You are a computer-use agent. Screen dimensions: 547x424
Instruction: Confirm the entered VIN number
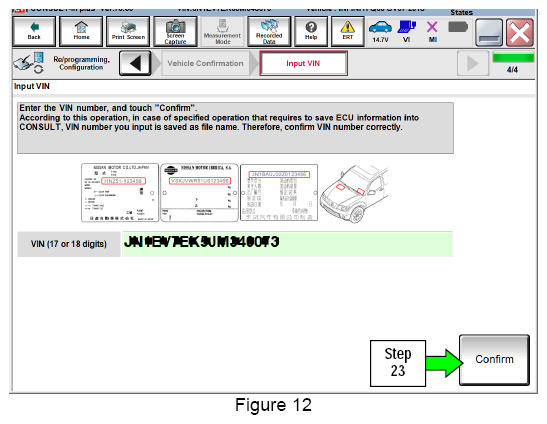tap(494, 360)
